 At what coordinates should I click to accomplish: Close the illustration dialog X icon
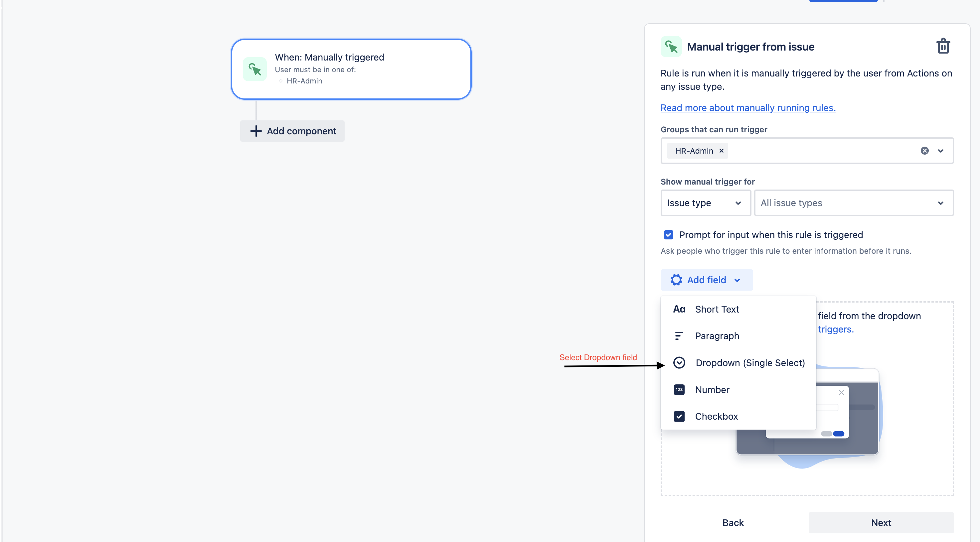[842, 392]
